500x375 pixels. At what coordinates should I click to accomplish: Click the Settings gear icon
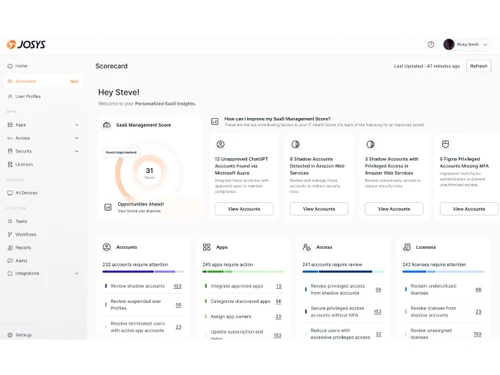pyautogui.click(x=10, y=335)
